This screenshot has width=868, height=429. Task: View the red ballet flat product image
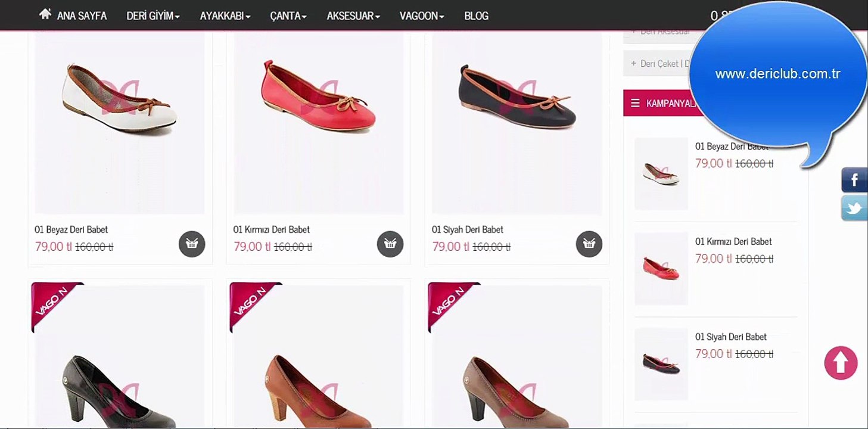(x=319, y=122)
